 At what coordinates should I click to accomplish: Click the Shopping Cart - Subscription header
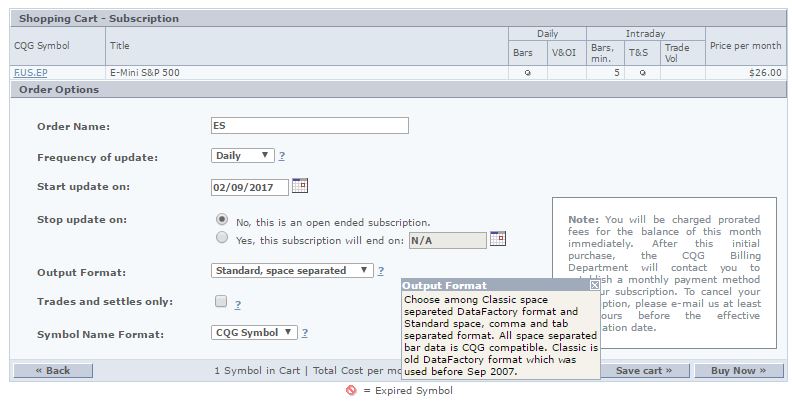click(x=398, y=19)
